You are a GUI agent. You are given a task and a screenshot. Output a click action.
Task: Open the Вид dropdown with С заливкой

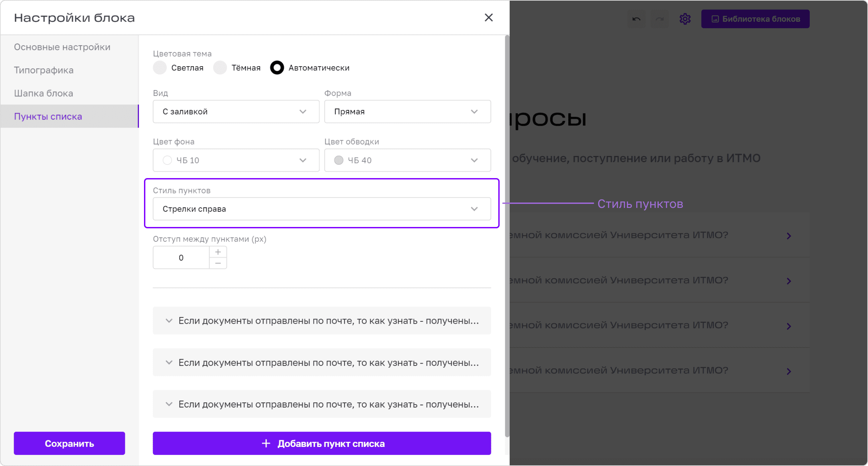click(x=236, y=111)
